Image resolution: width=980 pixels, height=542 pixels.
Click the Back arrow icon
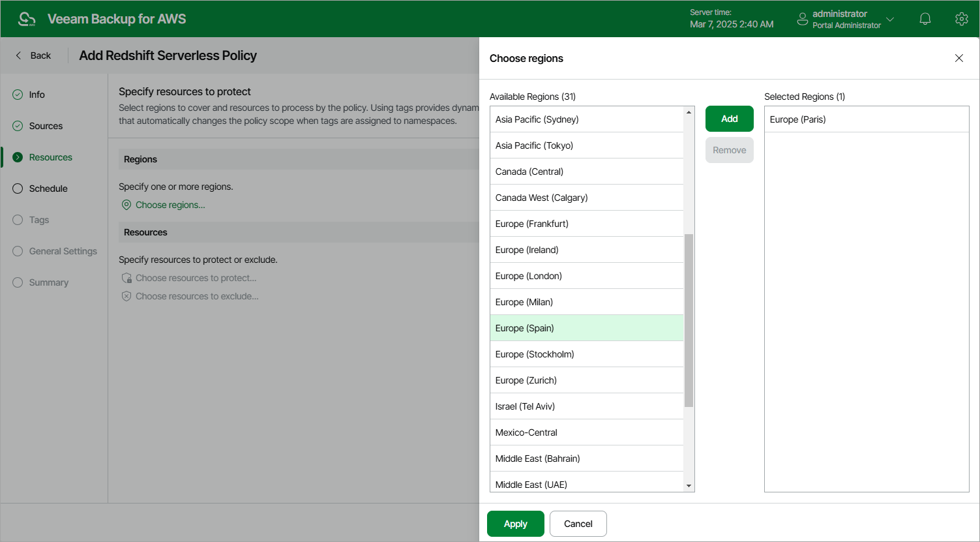(18, 55)
